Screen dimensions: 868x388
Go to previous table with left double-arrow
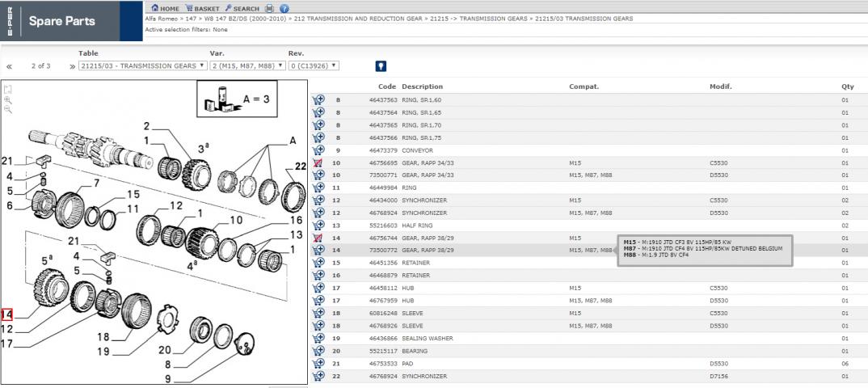click(x=9, y=67)
